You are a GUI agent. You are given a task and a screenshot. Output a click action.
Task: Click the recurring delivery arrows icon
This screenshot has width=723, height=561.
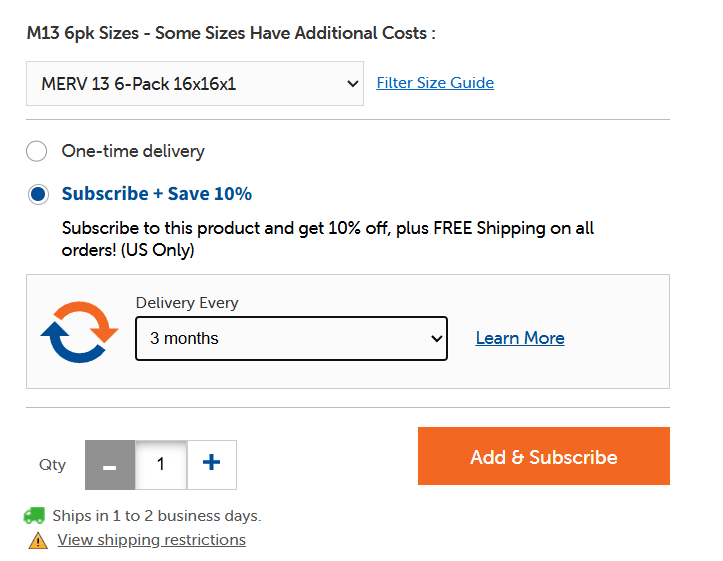tap(79, 332)
